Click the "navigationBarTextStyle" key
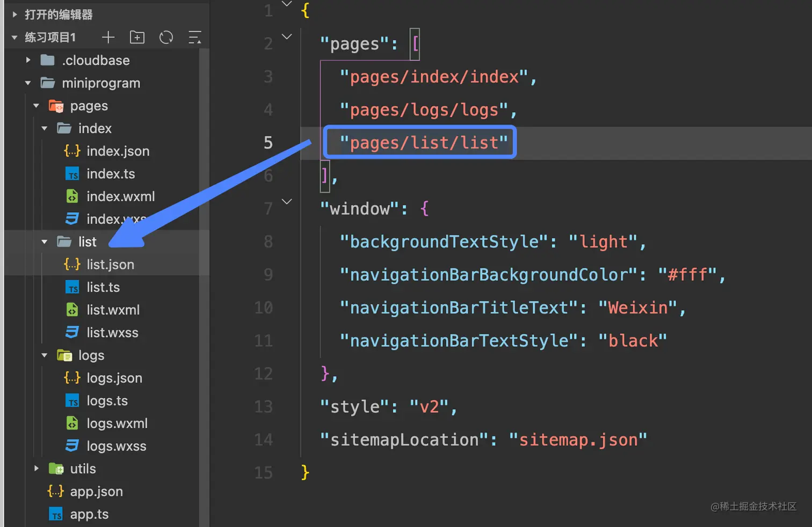This screenshot has width=812, height=527. point(459,341)
